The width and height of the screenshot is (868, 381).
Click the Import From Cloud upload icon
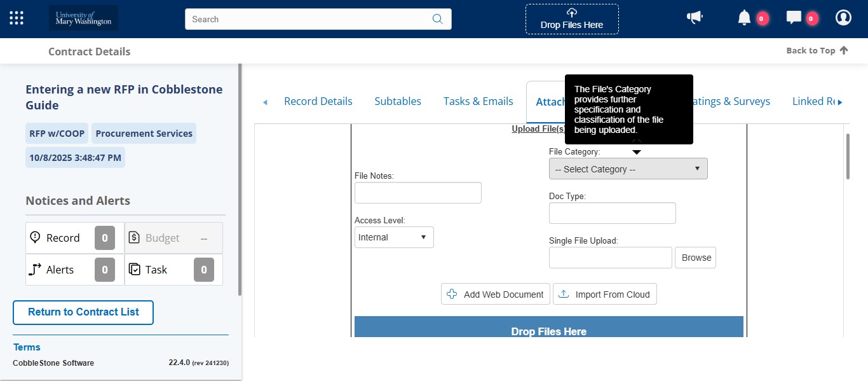pyautogui.click(x=563, y=294)
